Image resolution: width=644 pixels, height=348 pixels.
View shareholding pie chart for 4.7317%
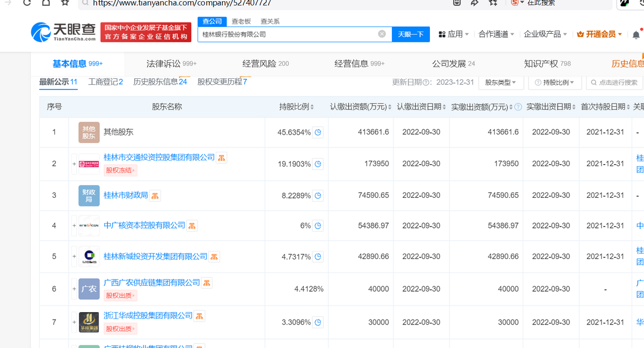pos(318,257)
